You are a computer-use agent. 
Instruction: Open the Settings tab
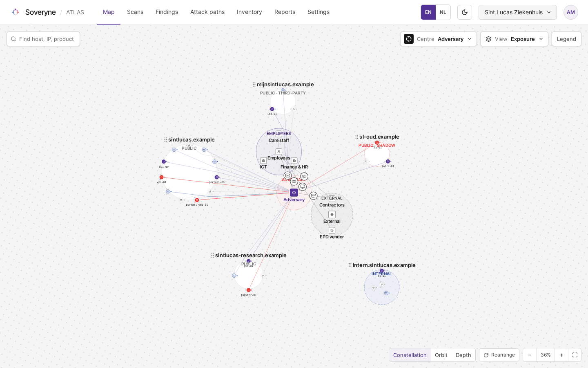318,12
